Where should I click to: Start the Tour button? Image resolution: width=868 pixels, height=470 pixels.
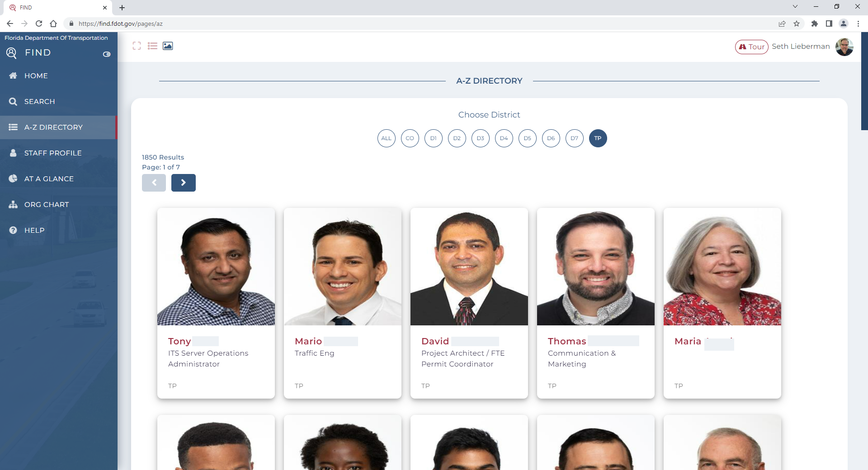coord(751,47)
